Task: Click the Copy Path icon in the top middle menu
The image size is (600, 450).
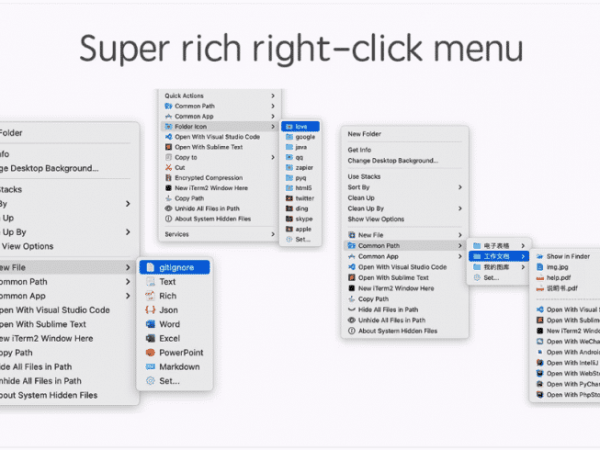Action: 168,198
